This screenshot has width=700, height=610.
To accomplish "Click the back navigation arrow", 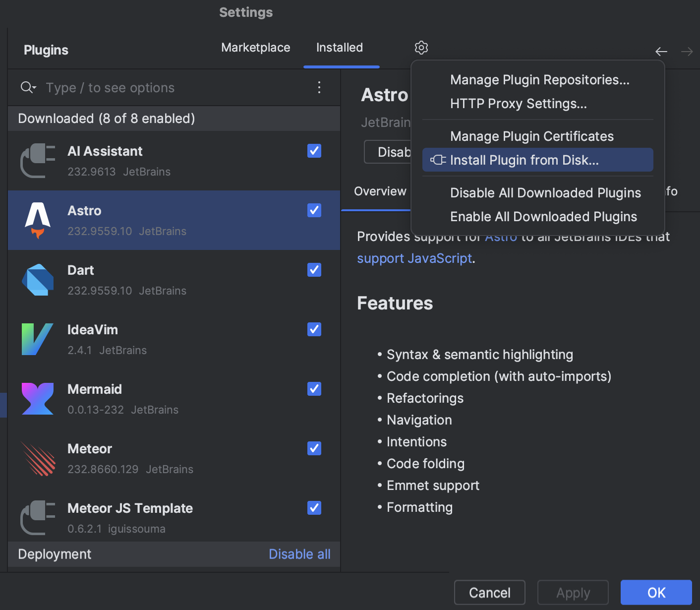I will tap(661, 51).
